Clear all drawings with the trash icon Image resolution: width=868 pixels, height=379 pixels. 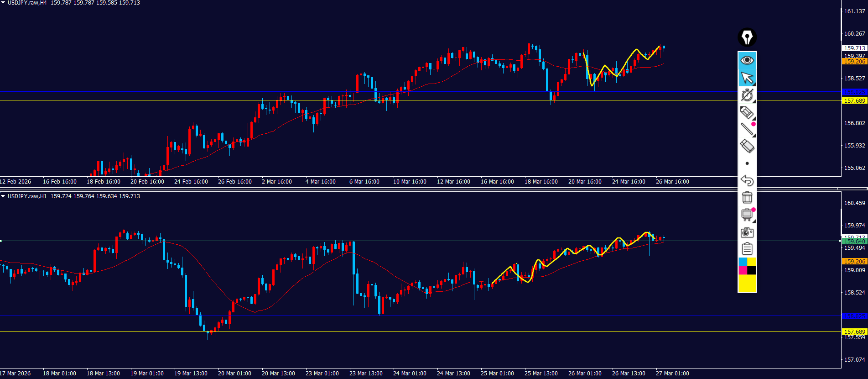pyautogui.click(x=747, y=197)
